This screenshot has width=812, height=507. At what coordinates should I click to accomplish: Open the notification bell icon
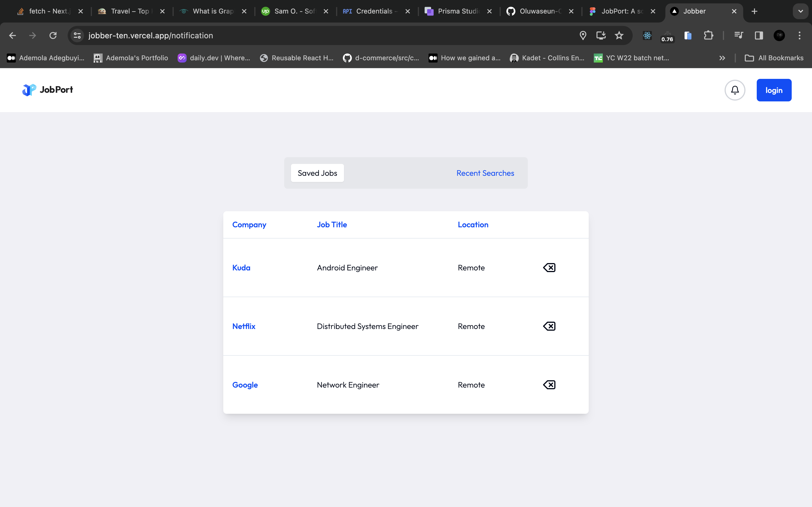click(735, 90)
